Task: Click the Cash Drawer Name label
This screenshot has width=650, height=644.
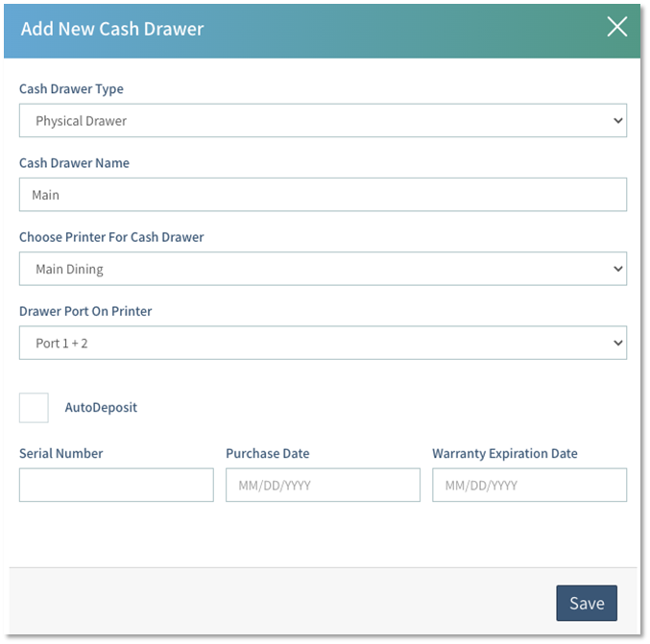Action: click(x=74, y=163)
